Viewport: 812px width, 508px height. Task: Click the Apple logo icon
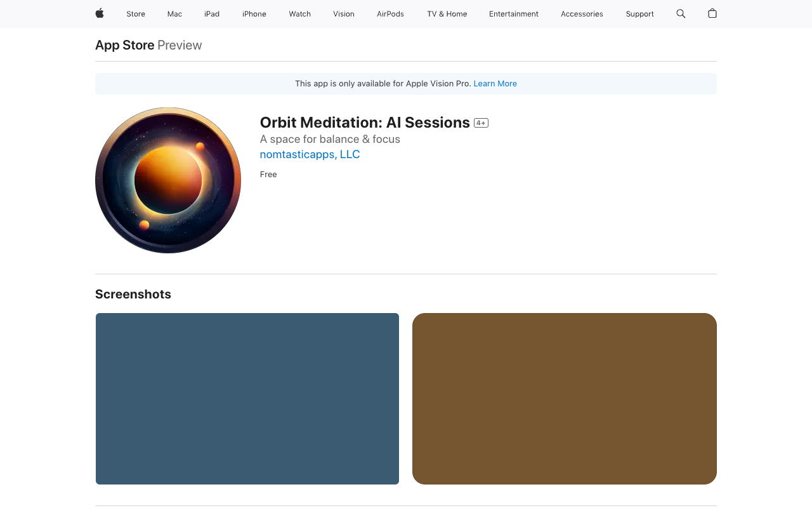[x=100, y=13]
